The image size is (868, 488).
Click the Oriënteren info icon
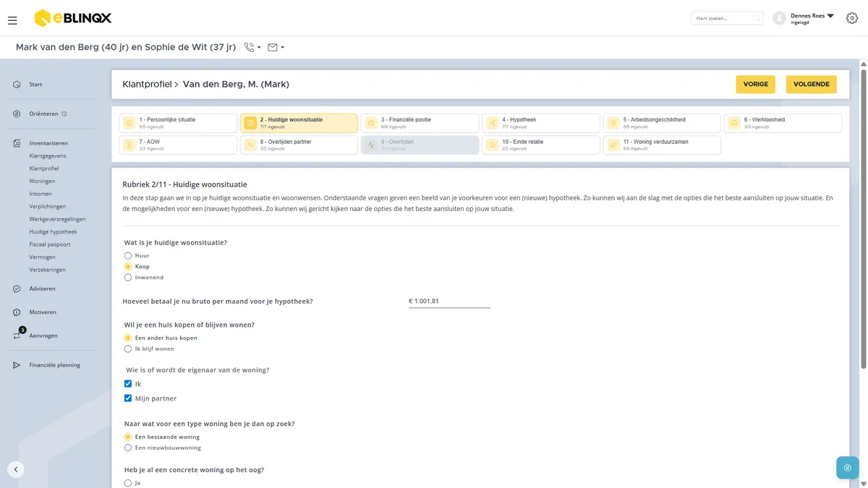pos(64,114)
